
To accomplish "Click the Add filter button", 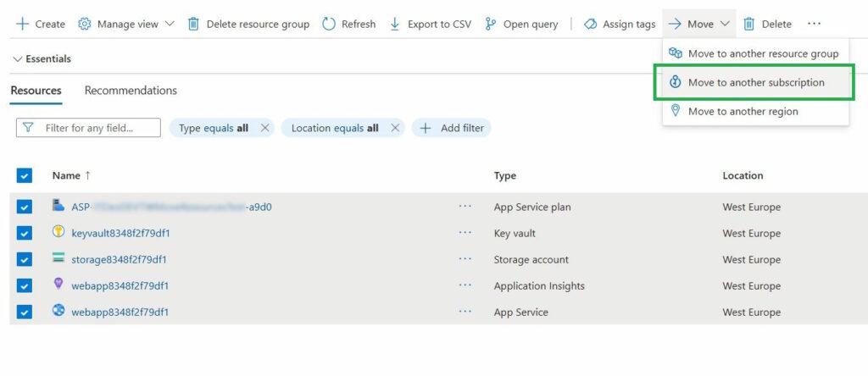I will pyautogui.click(x=452, y=128).
